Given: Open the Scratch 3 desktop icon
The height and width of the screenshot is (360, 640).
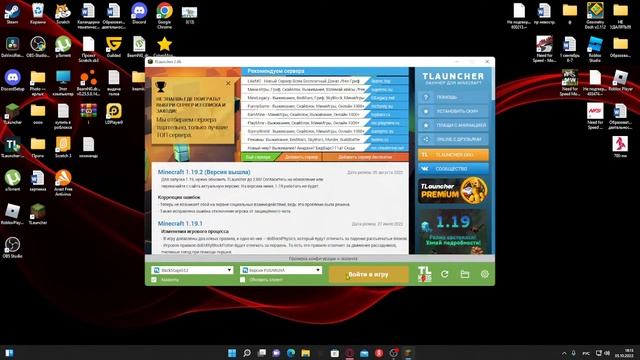Looking at the screenshot, I should pos(63,147).
